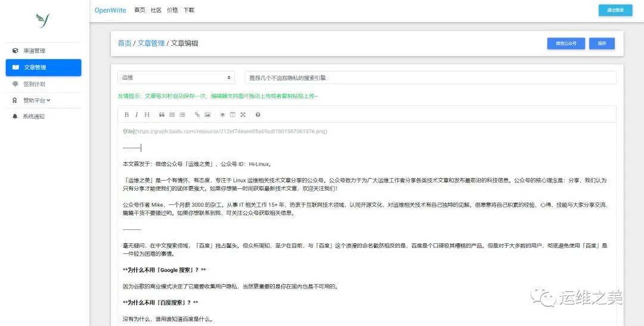This screenshot has height=326, width=644.
Task: Toggle side-by-side editor view
Action: pos(233,114)
